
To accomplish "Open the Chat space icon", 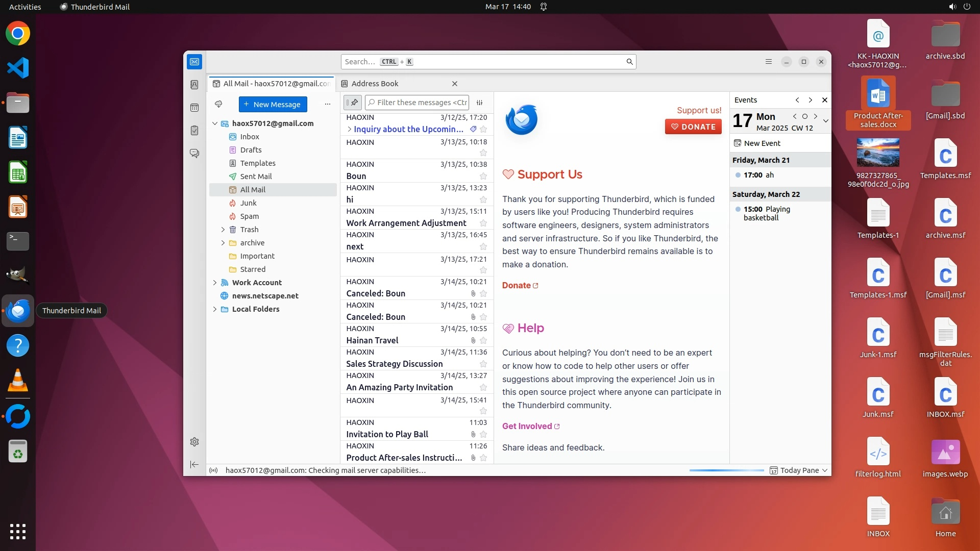I will [x=194, y=153].
